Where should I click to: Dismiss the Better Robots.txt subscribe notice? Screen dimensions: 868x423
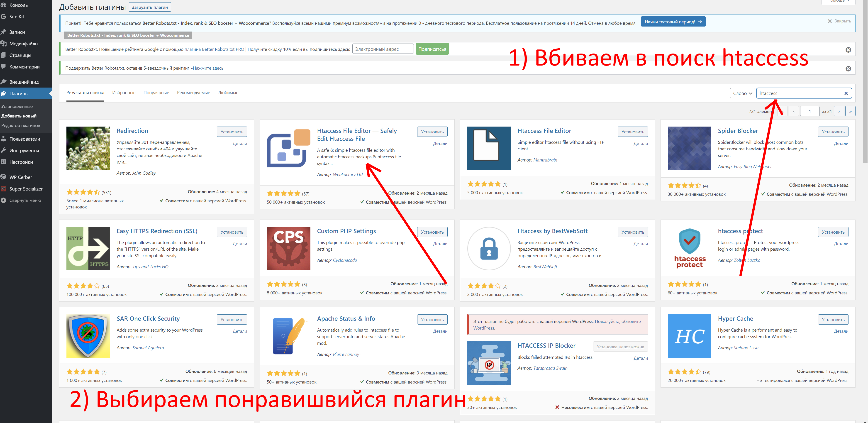(x=848, y=50)
